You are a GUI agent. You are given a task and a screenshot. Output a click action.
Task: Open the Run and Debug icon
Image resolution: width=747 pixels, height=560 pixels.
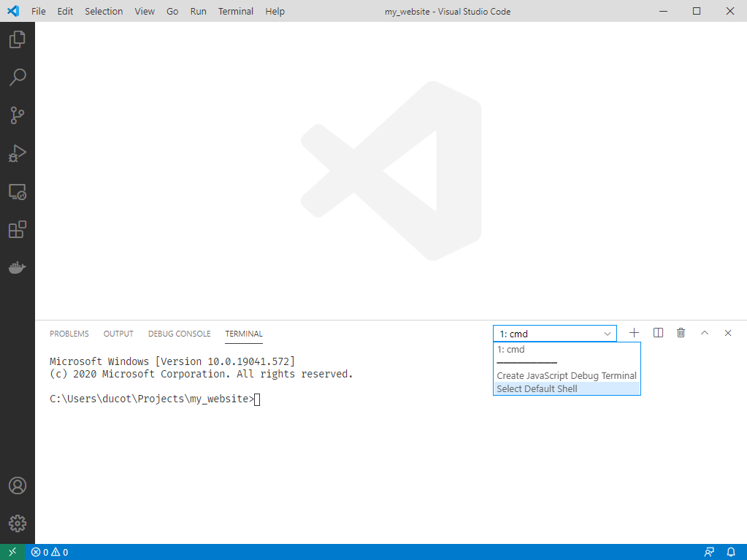coord(17,153)
